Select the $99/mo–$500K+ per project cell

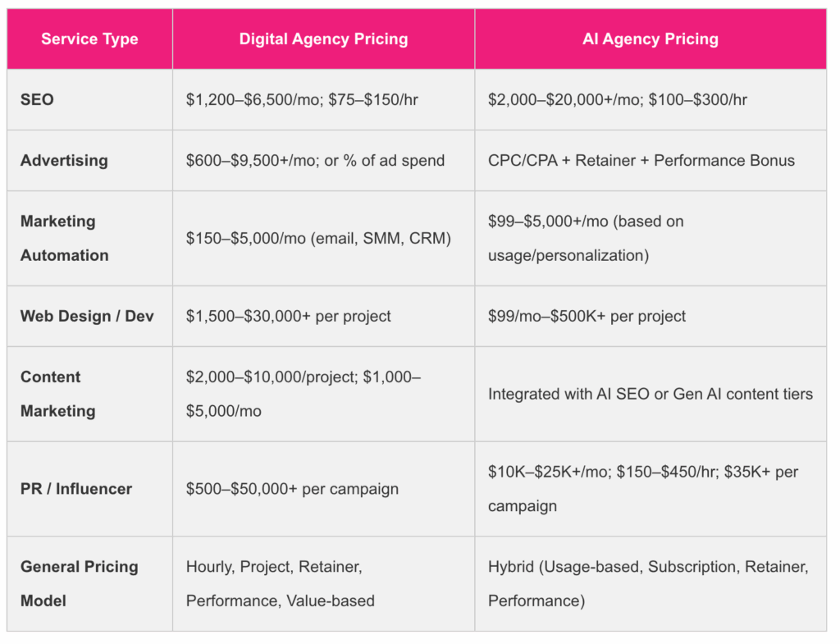(587, 316)
